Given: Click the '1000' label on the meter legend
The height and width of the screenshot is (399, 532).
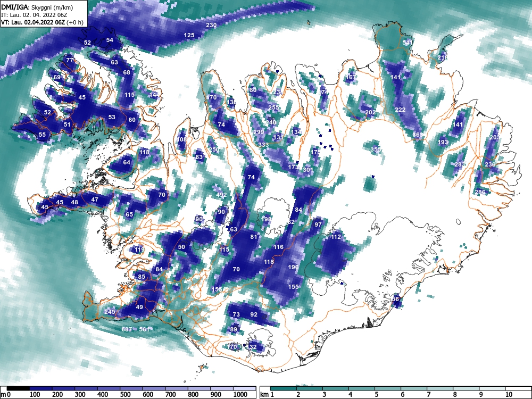Looking at the screenshot, I should click(240, 395).
